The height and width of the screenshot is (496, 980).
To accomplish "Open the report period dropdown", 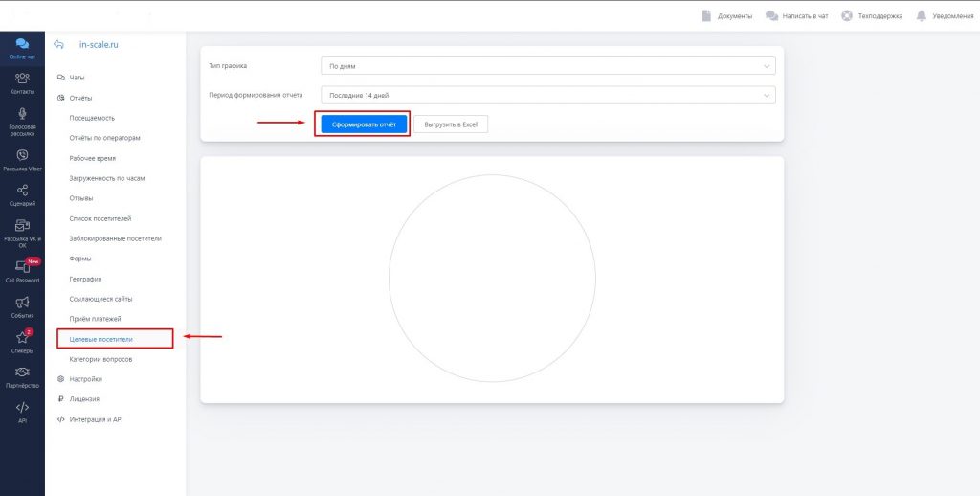I will click(547, 95).
